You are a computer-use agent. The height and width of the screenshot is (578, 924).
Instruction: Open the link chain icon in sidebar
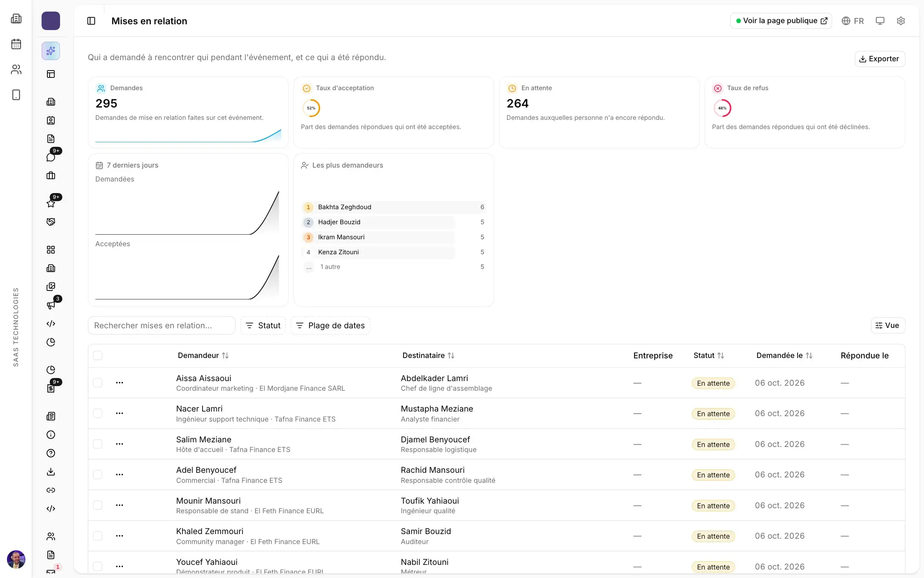51,490
